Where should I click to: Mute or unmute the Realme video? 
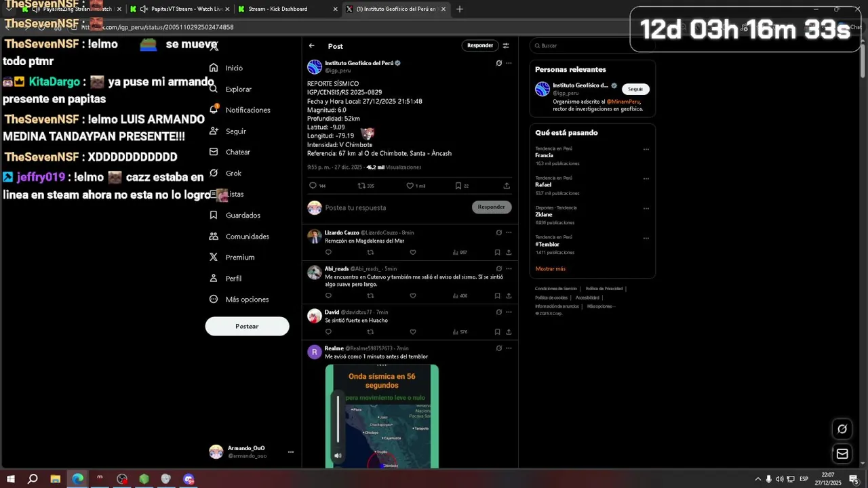click(x=338, y=455)
